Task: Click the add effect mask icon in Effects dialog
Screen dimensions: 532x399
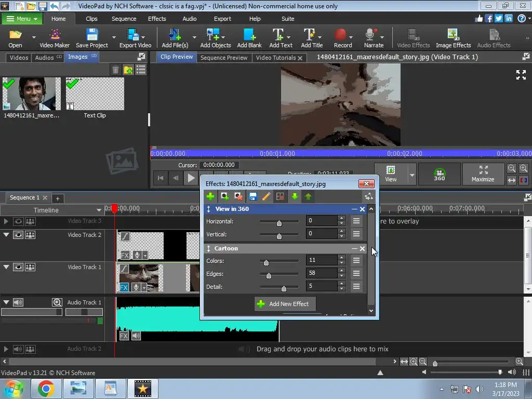Action: click(x=224, y=196)
